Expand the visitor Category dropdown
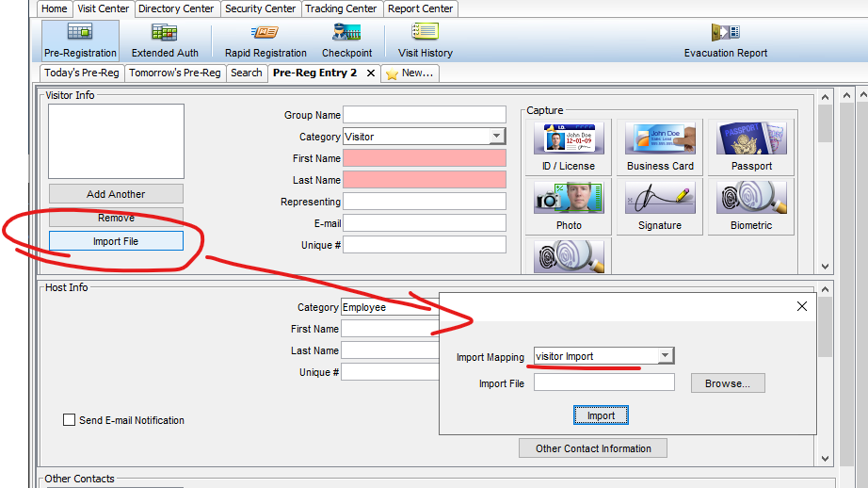The image size is (868, 488). coord(497,137)
